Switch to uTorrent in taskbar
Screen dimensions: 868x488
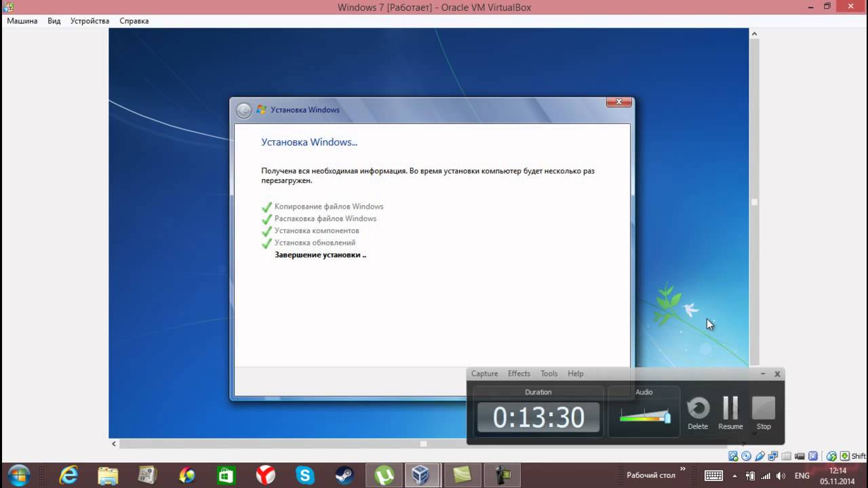tap(384, 476)
